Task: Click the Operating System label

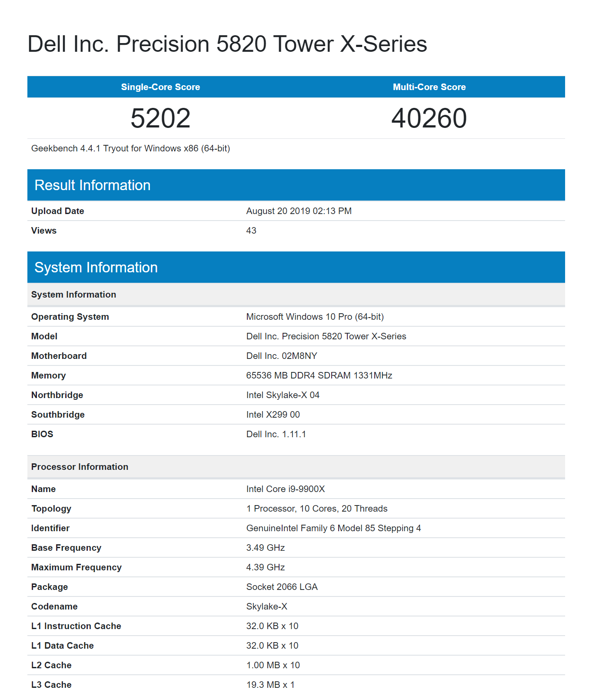Action: pyautogui.click(x=70, y=317)
